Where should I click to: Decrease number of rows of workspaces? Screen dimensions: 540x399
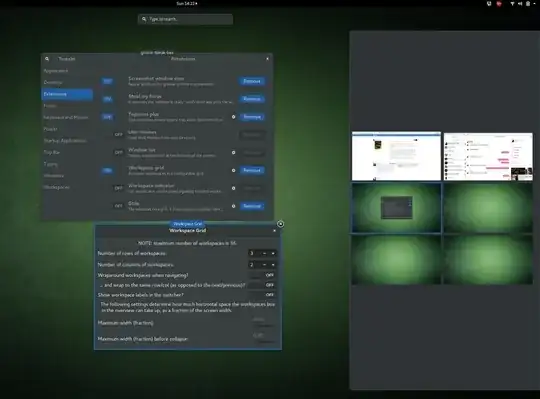click(x=264, y=253)
